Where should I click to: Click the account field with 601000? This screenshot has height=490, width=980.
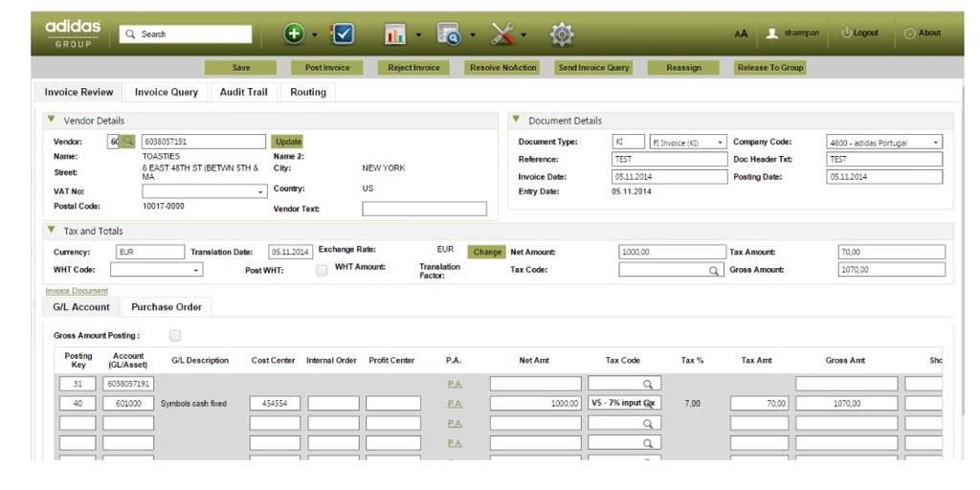coord(128,404)
